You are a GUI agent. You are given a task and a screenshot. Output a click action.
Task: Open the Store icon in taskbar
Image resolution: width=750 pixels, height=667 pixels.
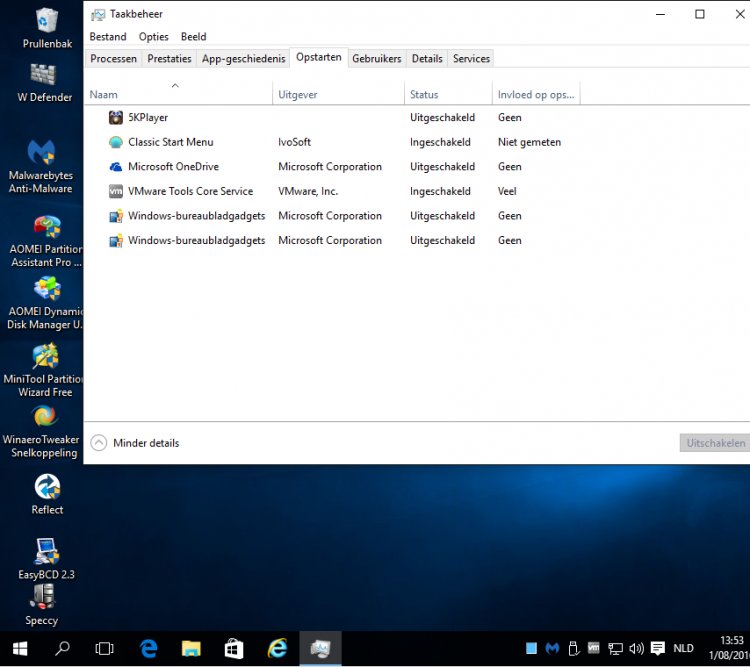click(234, 649)
